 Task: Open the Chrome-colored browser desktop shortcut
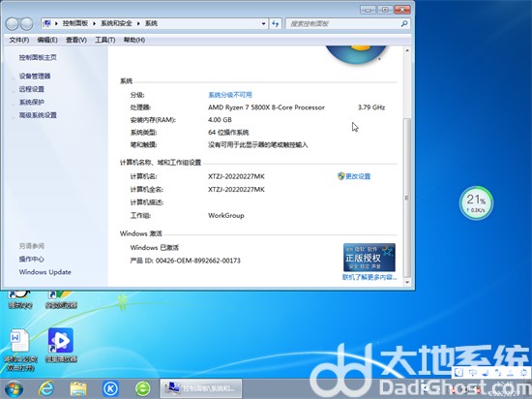click(x=61, y=299)
